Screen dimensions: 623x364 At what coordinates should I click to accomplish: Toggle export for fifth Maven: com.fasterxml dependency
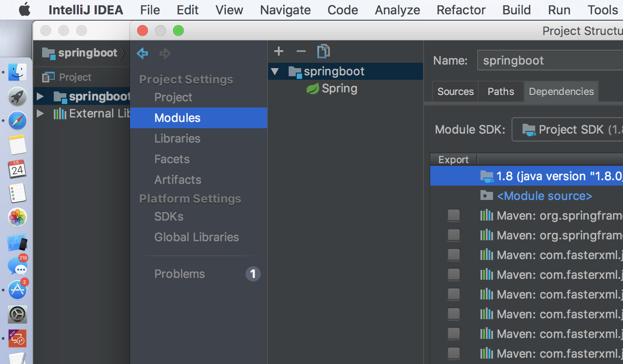[x=454, y=334]
